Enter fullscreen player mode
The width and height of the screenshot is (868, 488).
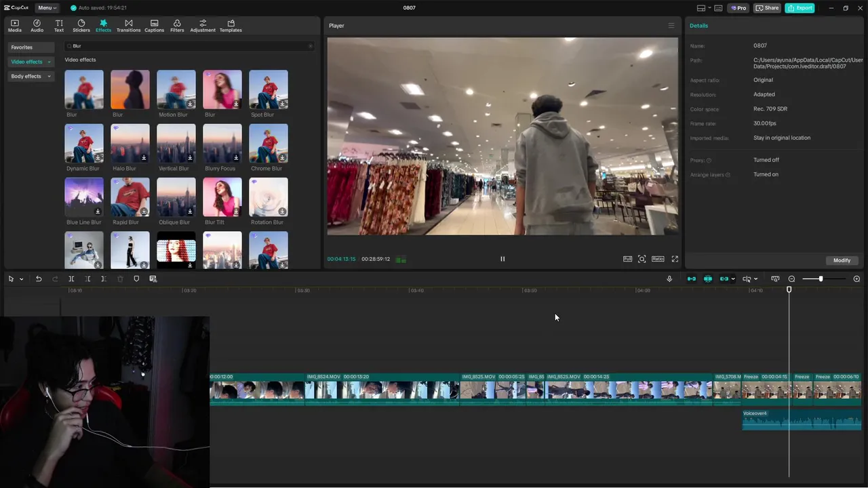pyautogui.click(x=675, y=259)
